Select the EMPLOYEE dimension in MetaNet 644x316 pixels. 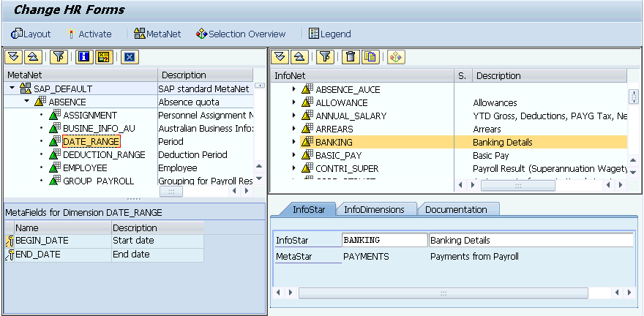(84, 168)
